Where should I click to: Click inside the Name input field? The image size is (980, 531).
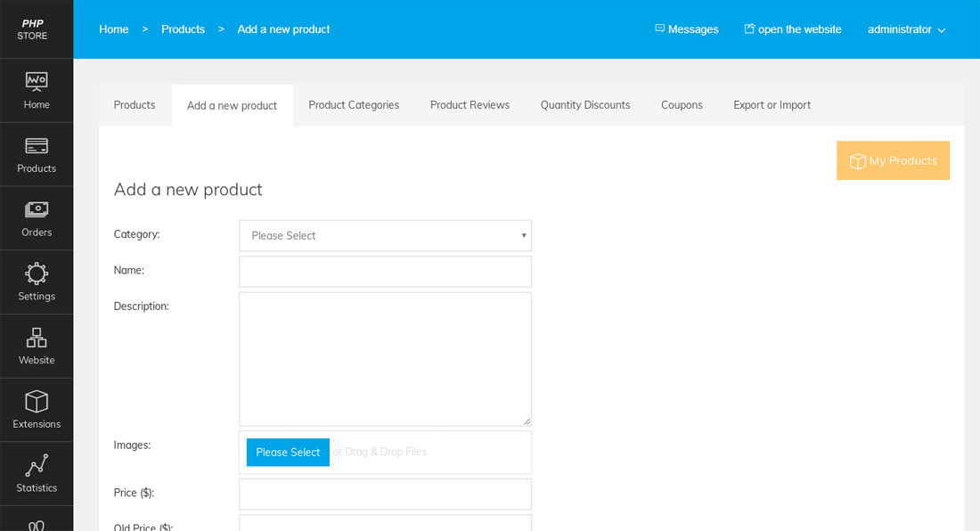385,271
